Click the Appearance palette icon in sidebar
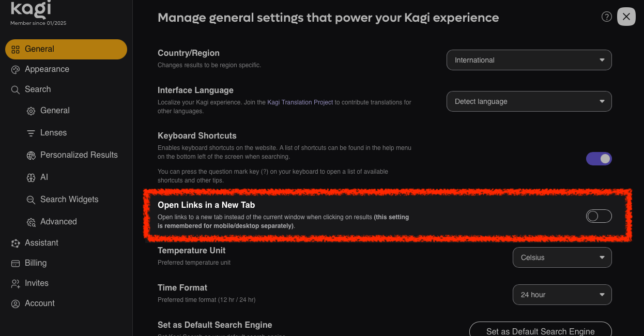The image size is (644, 336). point(16,69)
